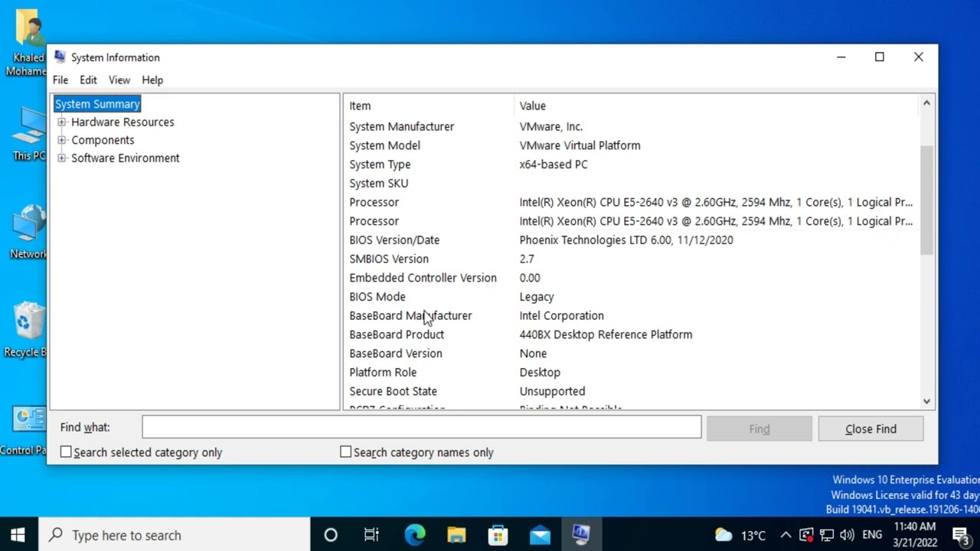Open the taskbar clock showing 11:40 AM
The width and height of the screenshot is (980, 551).
pyautogui.click(x=915, y=535)
